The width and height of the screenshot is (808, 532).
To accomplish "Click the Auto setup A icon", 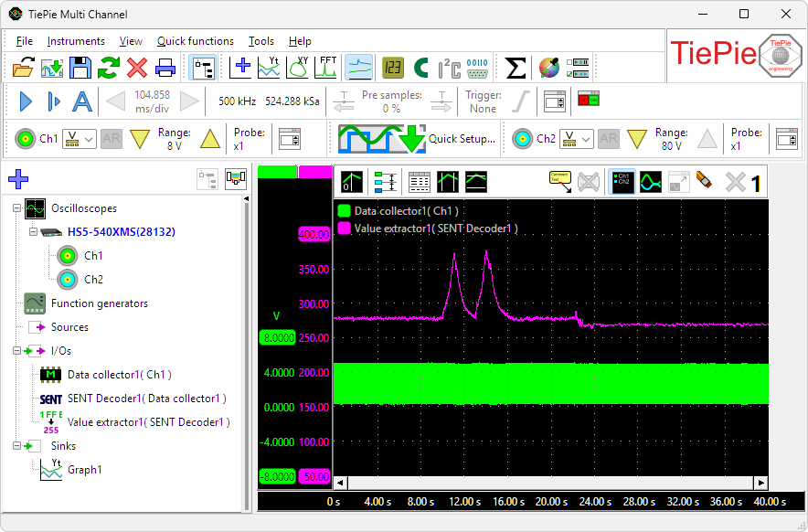I will point(82,101).
